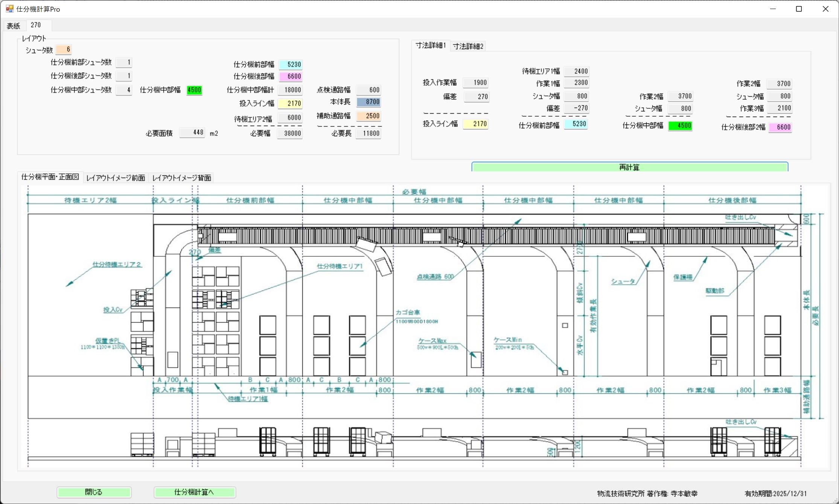
Task: Click the 点検通路幅 600 field
Action: coord(368,90)
